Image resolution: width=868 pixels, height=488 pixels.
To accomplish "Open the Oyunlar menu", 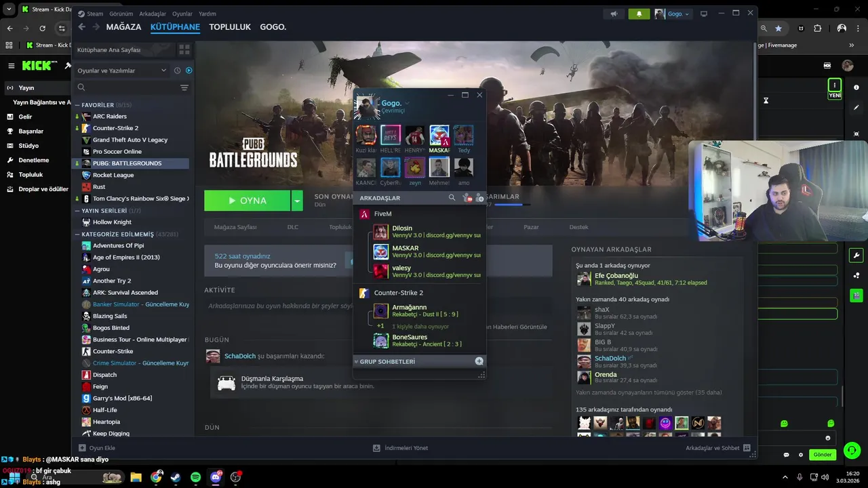I will click(x=182, y=14).
